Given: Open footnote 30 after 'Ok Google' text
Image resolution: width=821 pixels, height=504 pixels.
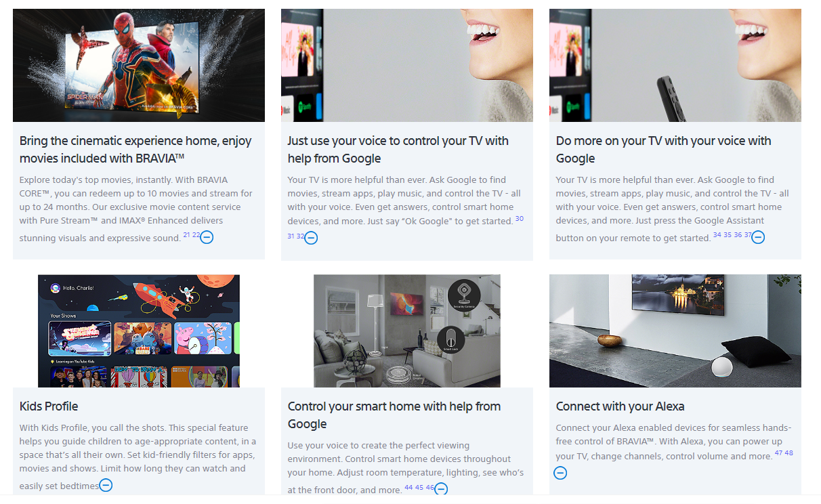Looking at the screenshot, I should click(519, 219).
